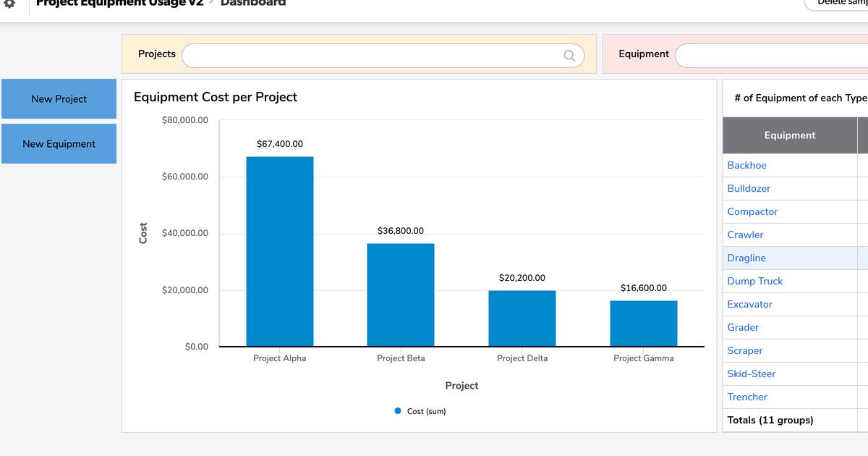Click the Project Gamma axis label
868x456 pixels.
pyautogui.click(x=644, y=358)
